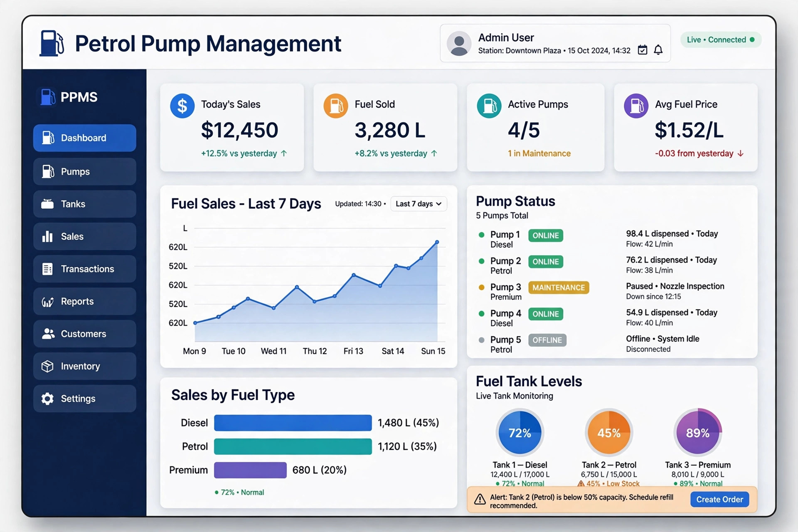Click the '6,750 L / 15,000 L' text
The height and width of the screenshot is (532, 798).
(609, 474)
